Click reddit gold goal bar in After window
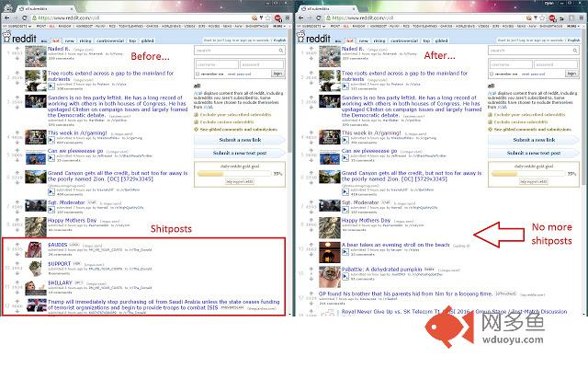The height and width of the screenshot is (368, 588). [527, 174]
